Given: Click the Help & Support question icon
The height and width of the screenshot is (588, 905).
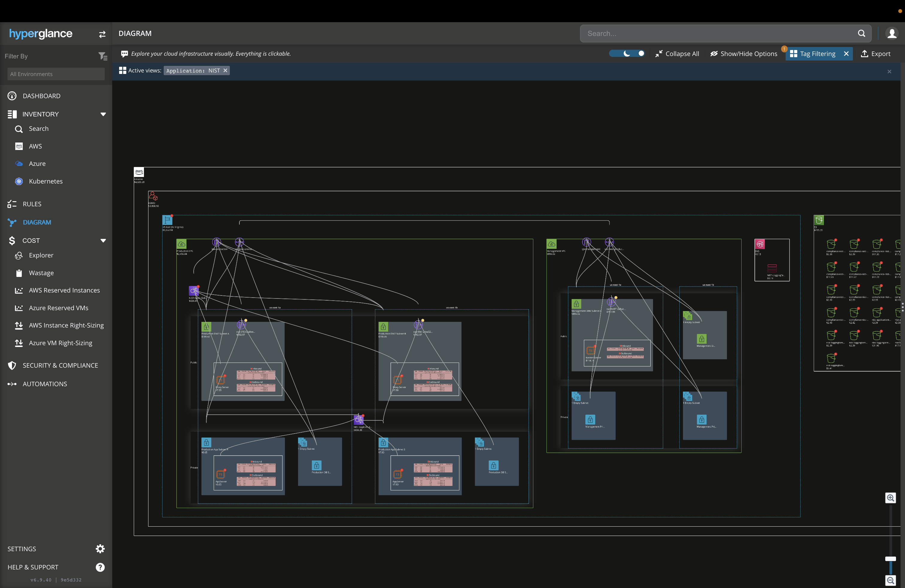Looking at the screenshot, I should (100, 567).
